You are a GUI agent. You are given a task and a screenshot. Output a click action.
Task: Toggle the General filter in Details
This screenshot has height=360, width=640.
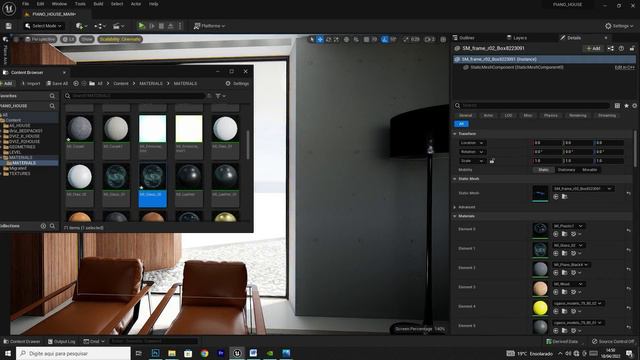466,116
